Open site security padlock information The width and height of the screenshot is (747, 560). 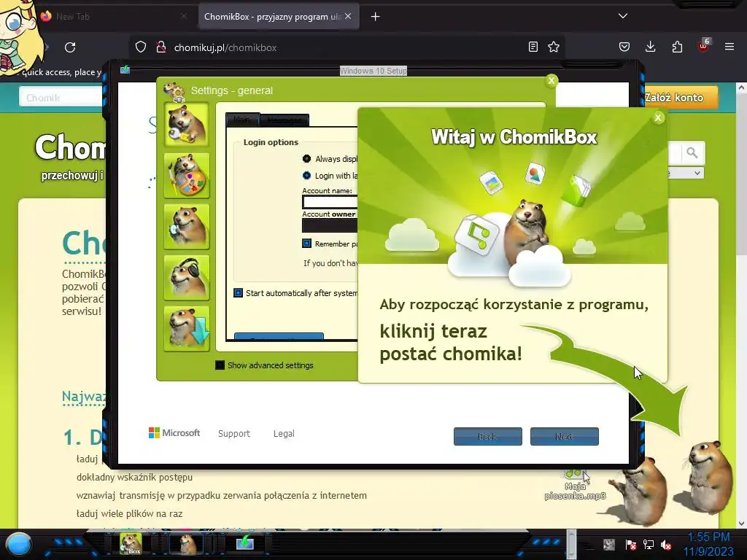[x=161, y=47]
